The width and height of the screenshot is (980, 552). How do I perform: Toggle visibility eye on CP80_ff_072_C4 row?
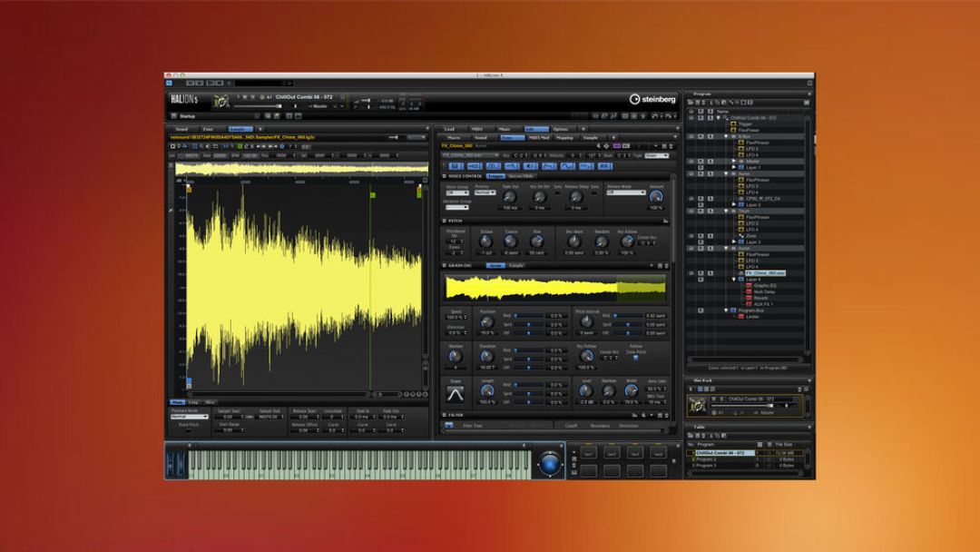pos(691,199)
